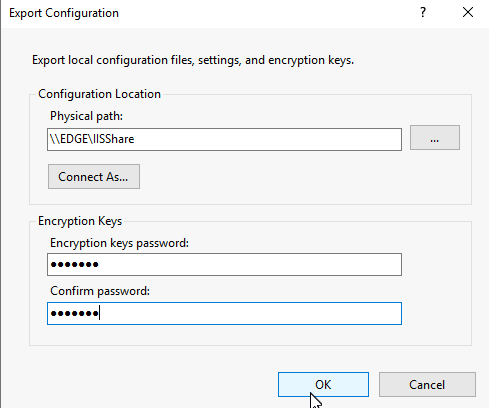Click the Confirm password label
489x408 pixels.
click(100, 291)
